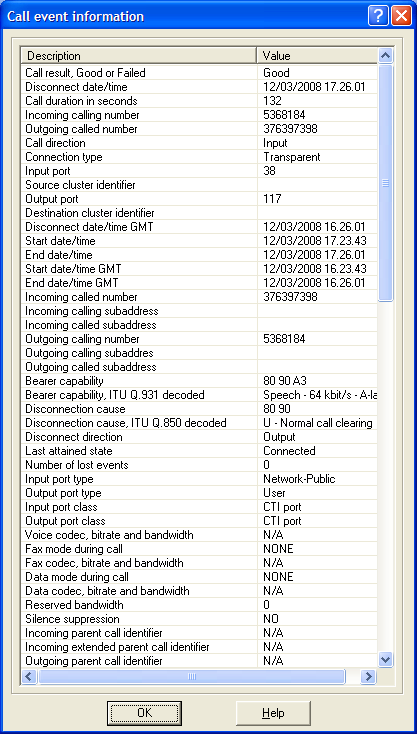
Task: Select the Call duration in seconds row
Action: tap(199, 101)
